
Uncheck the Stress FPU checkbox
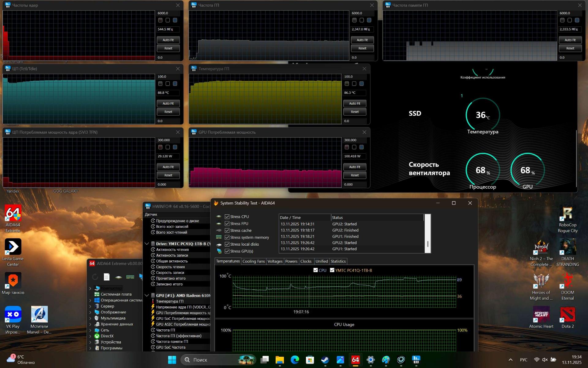(227, 224)
